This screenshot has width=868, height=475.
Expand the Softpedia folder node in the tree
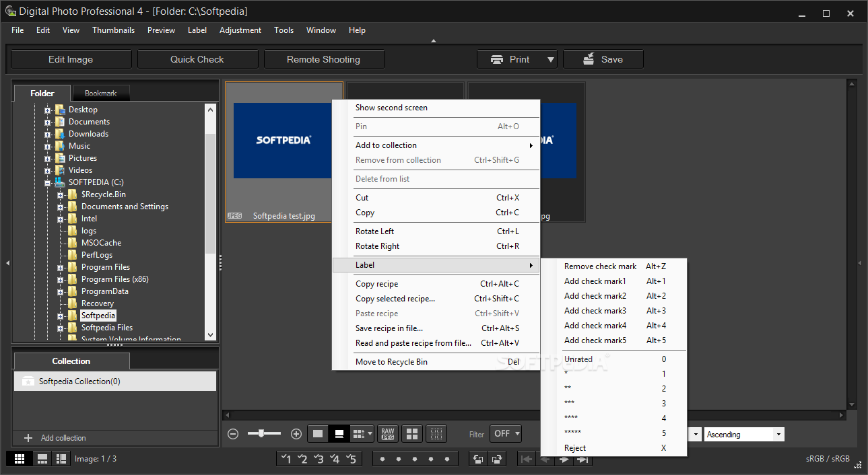coord(60,316)
